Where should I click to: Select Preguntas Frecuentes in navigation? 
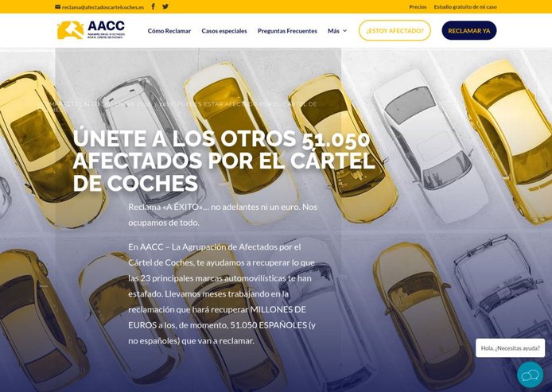pyautogui.click(x=287, y=31)
